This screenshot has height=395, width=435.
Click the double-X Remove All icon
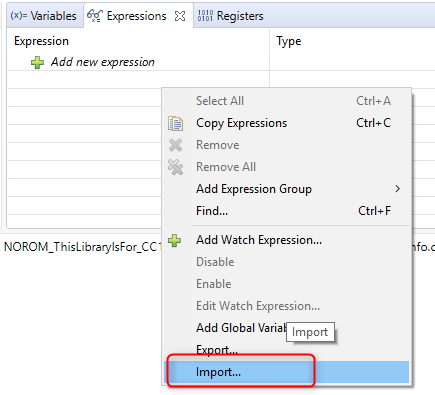pos(175,167)
